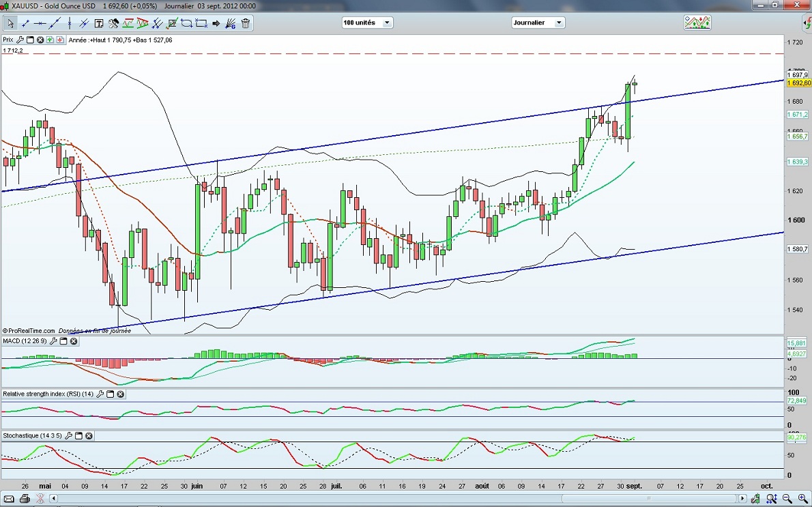Select the text annotation tool

pyautogui.click(x=99, y=23)
